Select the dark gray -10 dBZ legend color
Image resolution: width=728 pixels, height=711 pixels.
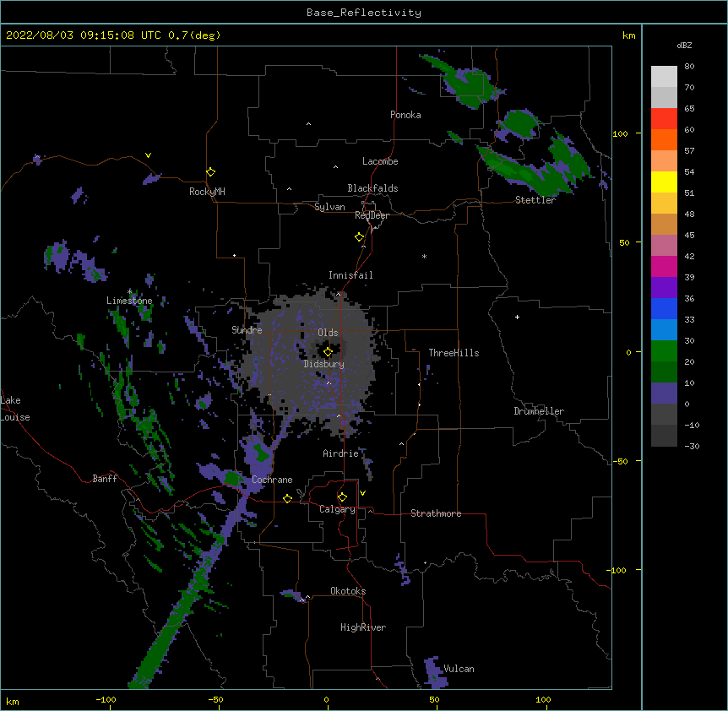tap(664, 436)
